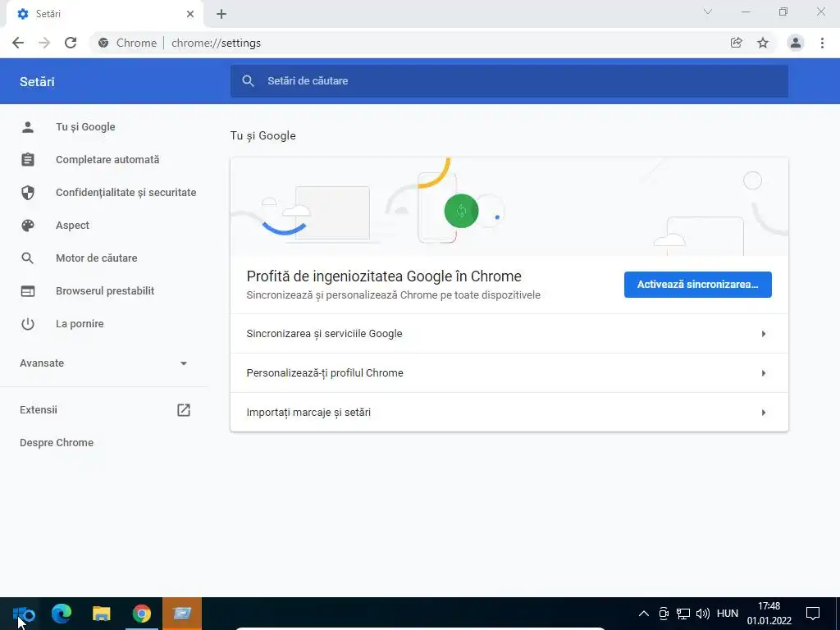The image size is (840, 630).
Task: Click the Tu și Google section heading
Action: click(263, 135)
